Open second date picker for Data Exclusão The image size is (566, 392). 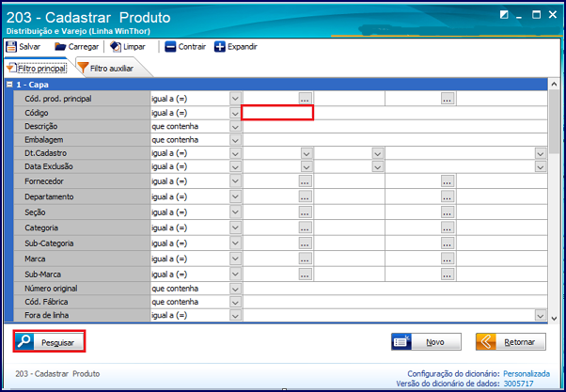click(377, 166)
